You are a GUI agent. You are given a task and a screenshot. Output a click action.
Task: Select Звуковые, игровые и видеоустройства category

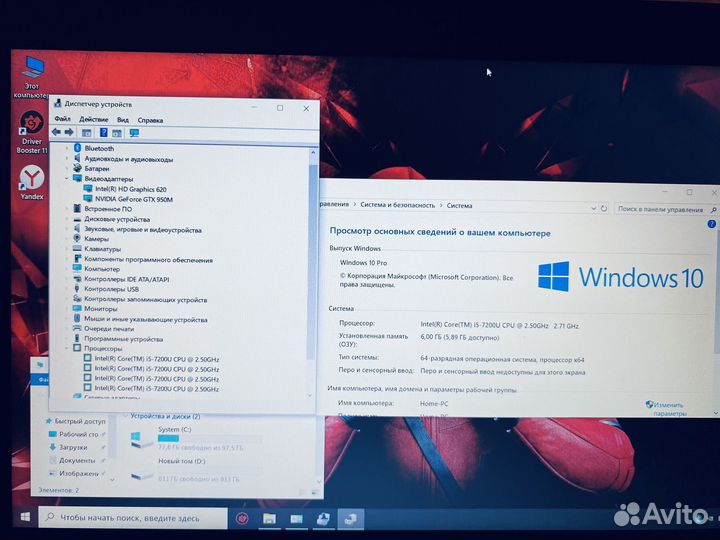pyautogui.click(x=143, y=230)
